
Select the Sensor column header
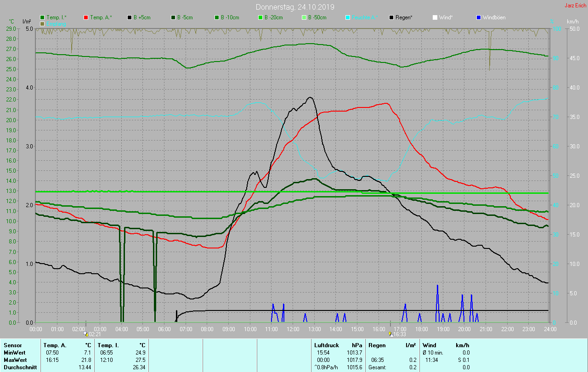12,345
